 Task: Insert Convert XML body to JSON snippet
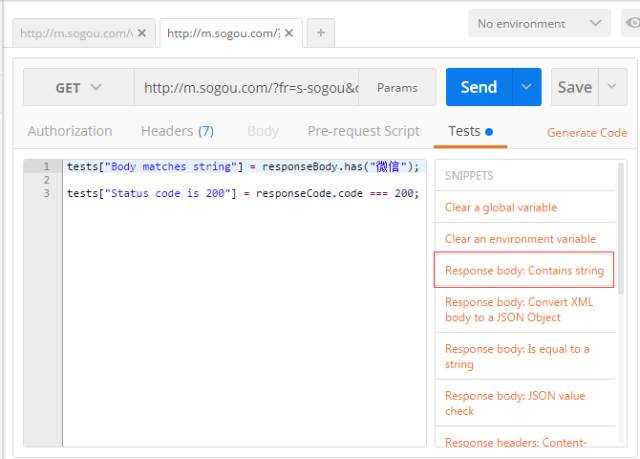click(525, 310)
